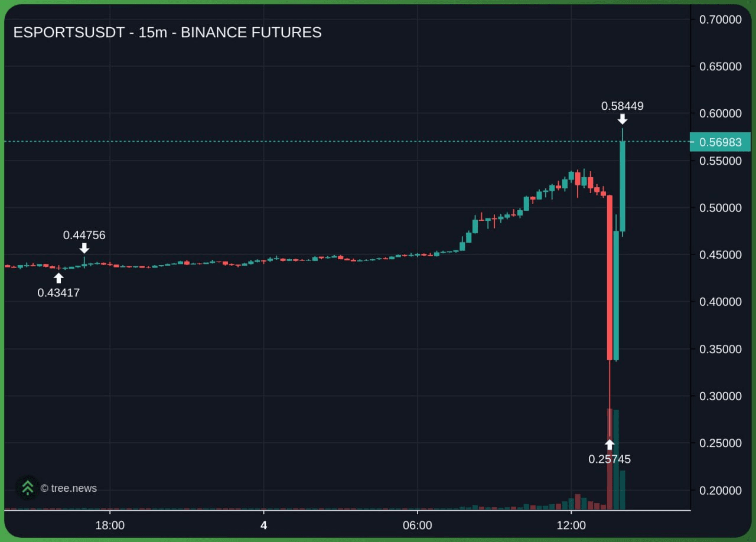Click the 0.43417 price annotation
Viewport: 756px width, 542px height.
[x=58, y=292]
